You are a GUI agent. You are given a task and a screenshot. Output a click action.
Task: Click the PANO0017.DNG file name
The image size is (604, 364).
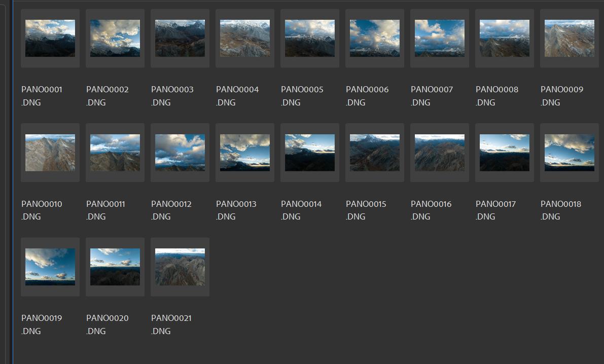coord(496,210)
